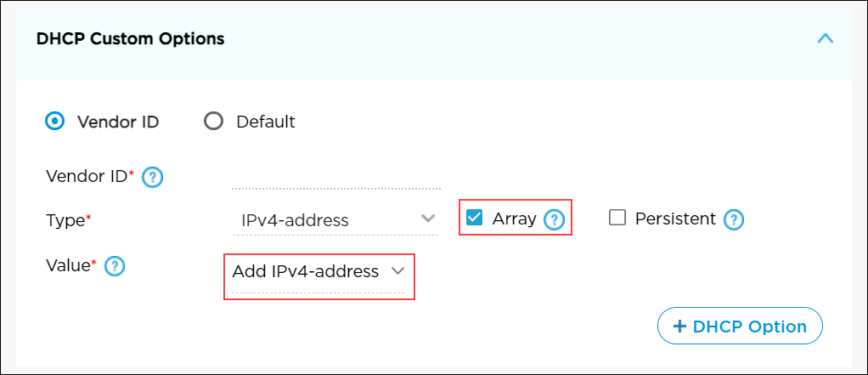Select the Vendor ID radio button

click(55, 122)
